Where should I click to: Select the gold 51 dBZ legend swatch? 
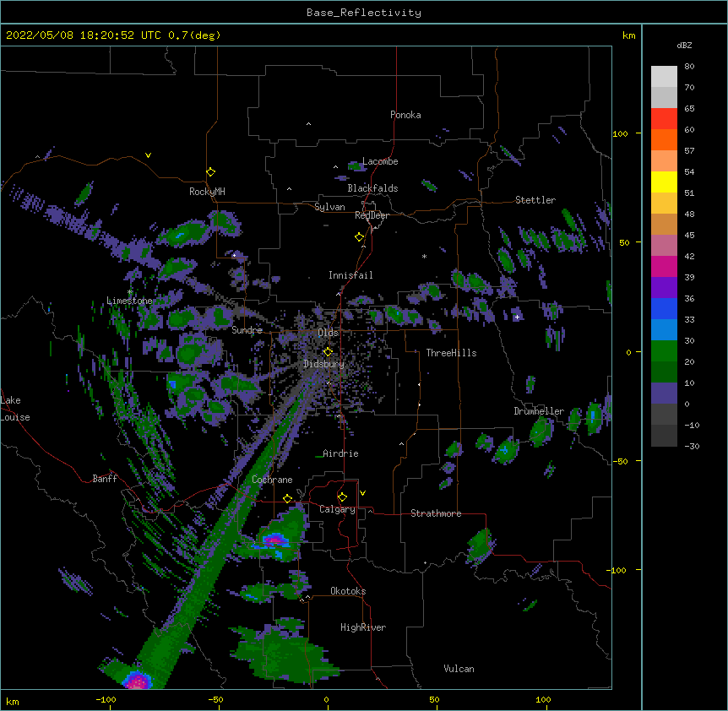pyautogui.click(x=664, y=204)
